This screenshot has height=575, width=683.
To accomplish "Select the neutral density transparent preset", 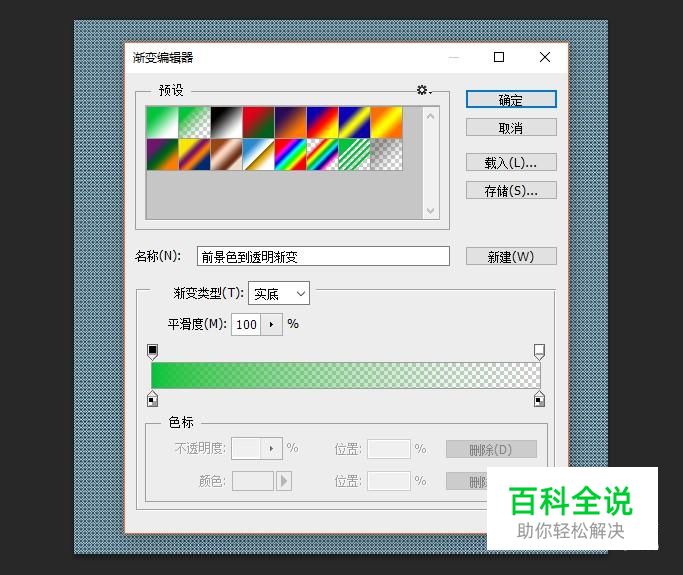I will pos(386,154).
